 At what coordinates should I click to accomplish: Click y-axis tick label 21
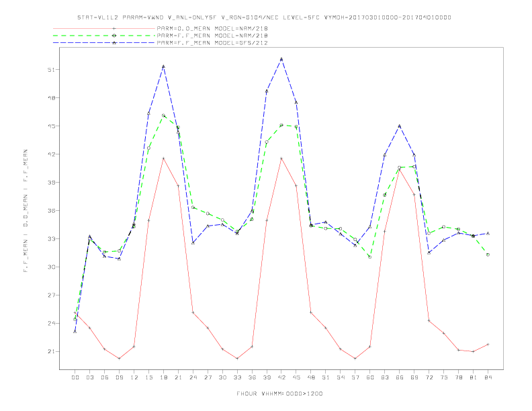(51, 351)
